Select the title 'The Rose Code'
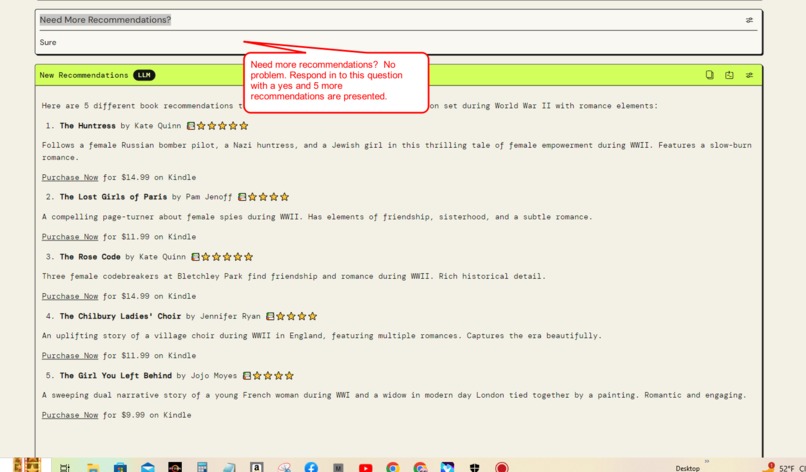Screen dimensions: 806x472 coord(90,257)
